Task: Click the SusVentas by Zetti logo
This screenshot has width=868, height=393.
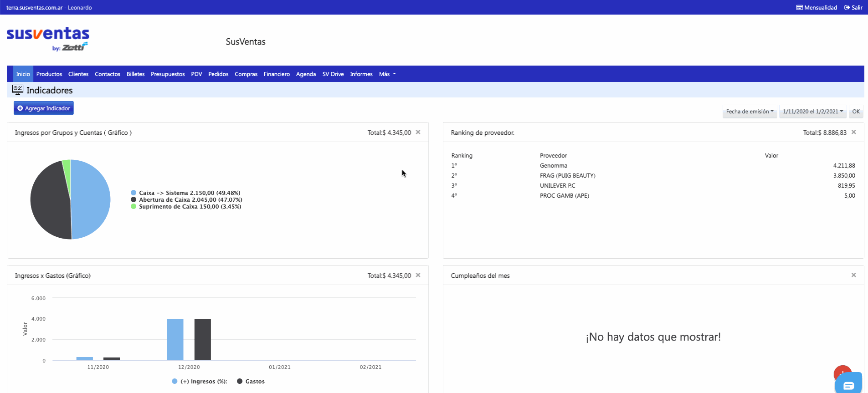Action: point(48,39)
